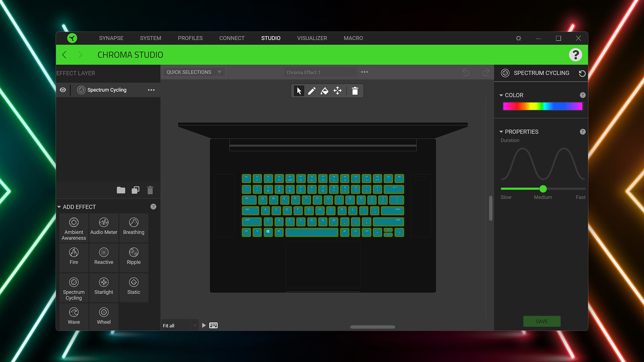Open Add Effect help icon
644x362 pixels.
pos(153,207)
